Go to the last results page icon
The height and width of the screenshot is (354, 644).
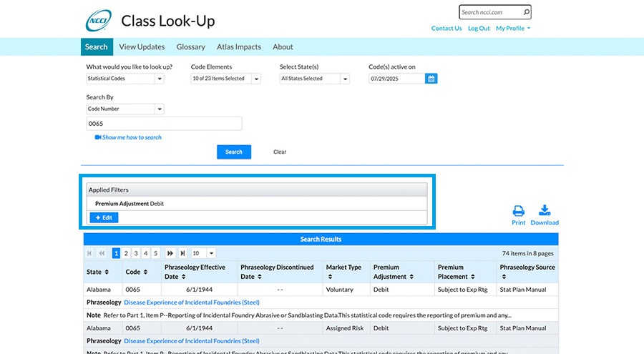coord(182,253)
